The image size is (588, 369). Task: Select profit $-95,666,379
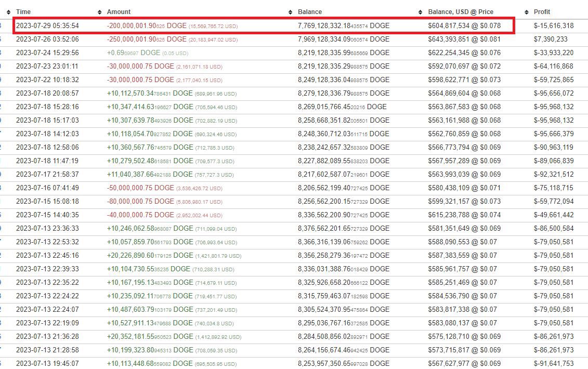tap(554, 134)
